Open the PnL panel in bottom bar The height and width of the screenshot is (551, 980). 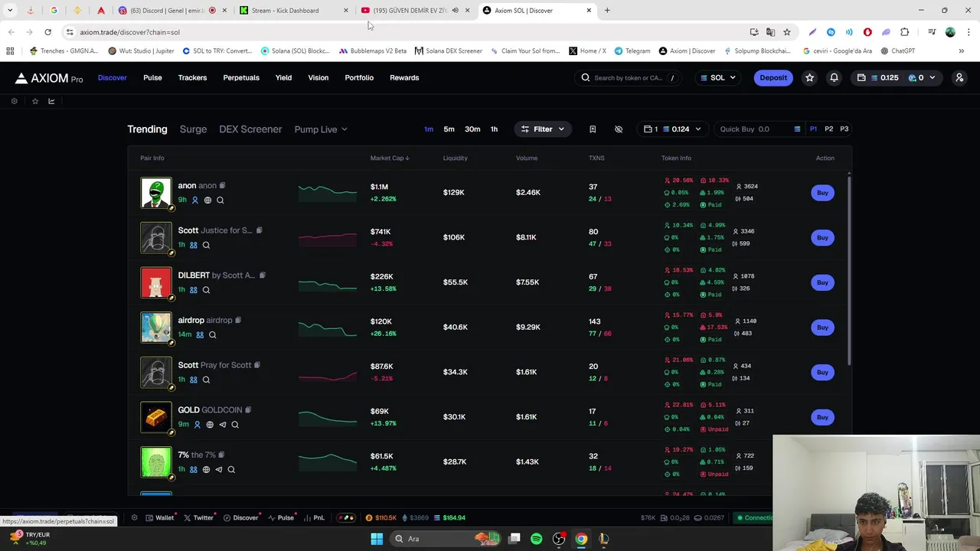(x=314, y=518)
